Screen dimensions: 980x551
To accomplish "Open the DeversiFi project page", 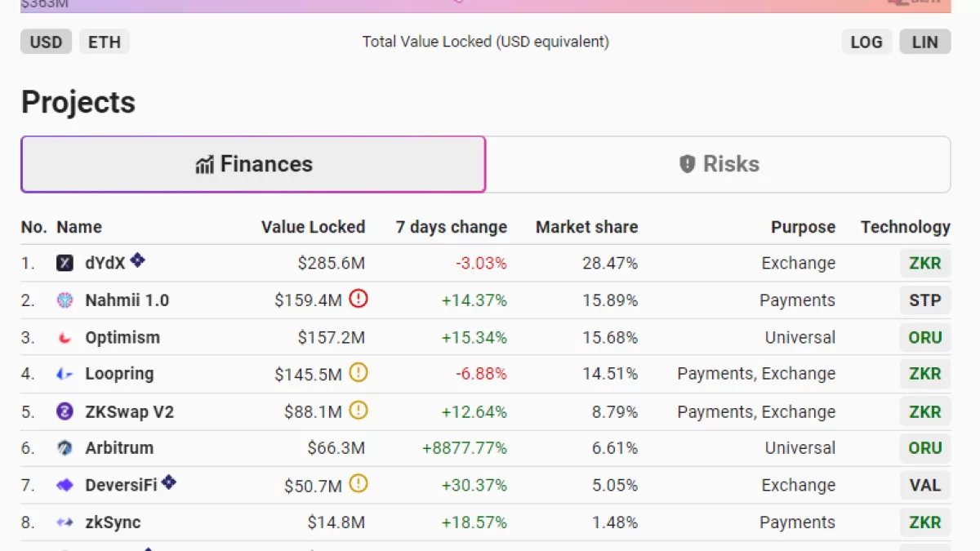I will pos(121,486).
